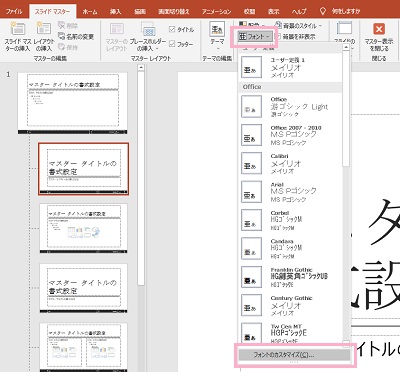This screenshot has width=400, height=372.
Task: Switch to the アニメーション tab
Action: point(216,11)
